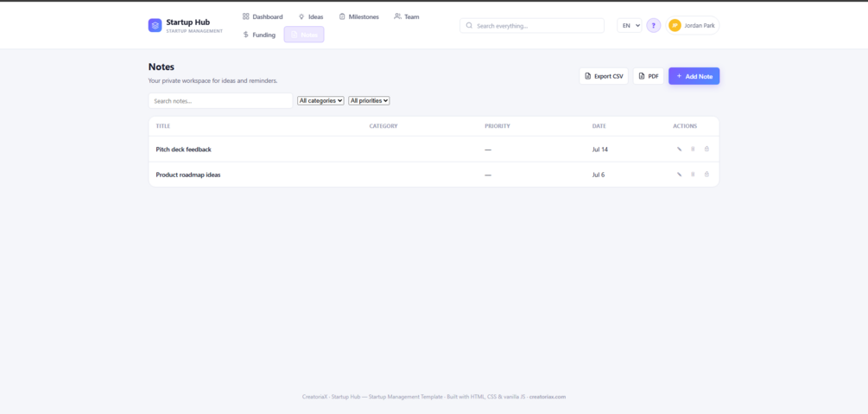Open the Jordan Park profile menu
This screenshot has width=868, height=414.
(693, 25)
